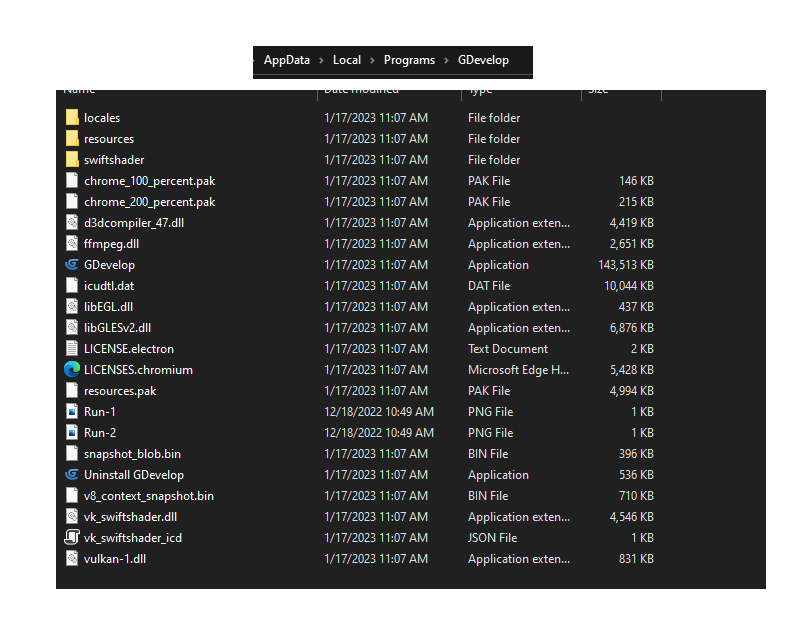Image resolution: width=801 pixels, height=636 pixels.
Task: Click the 831 KB size value
Action: [x=637, y=558]
